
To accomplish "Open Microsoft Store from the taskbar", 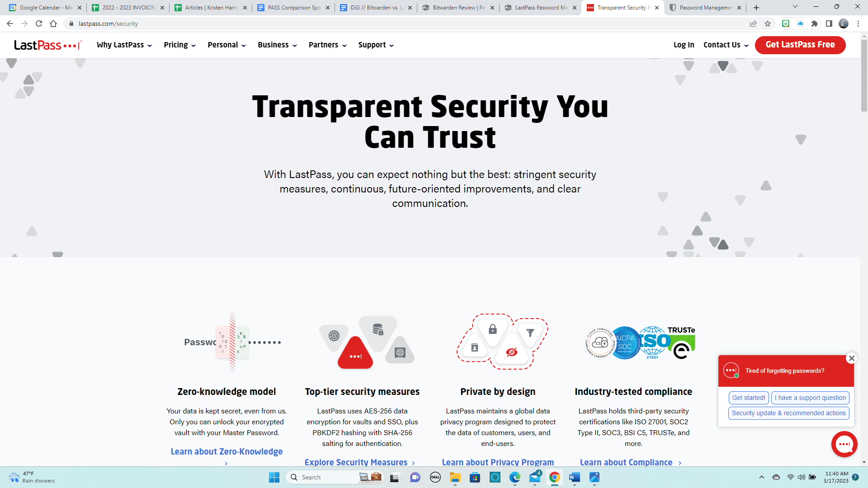I will point(475,477).
